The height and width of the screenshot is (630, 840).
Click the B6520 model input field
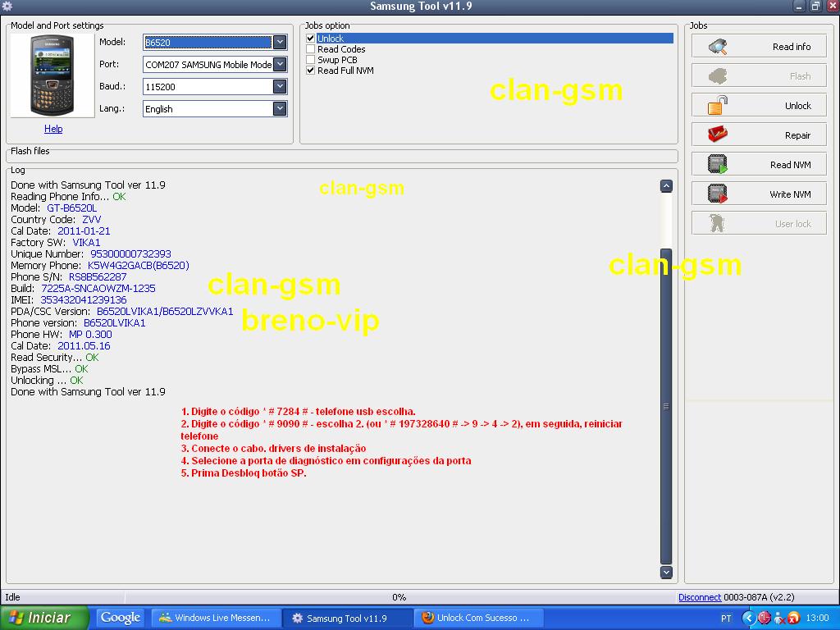(208, 43)
